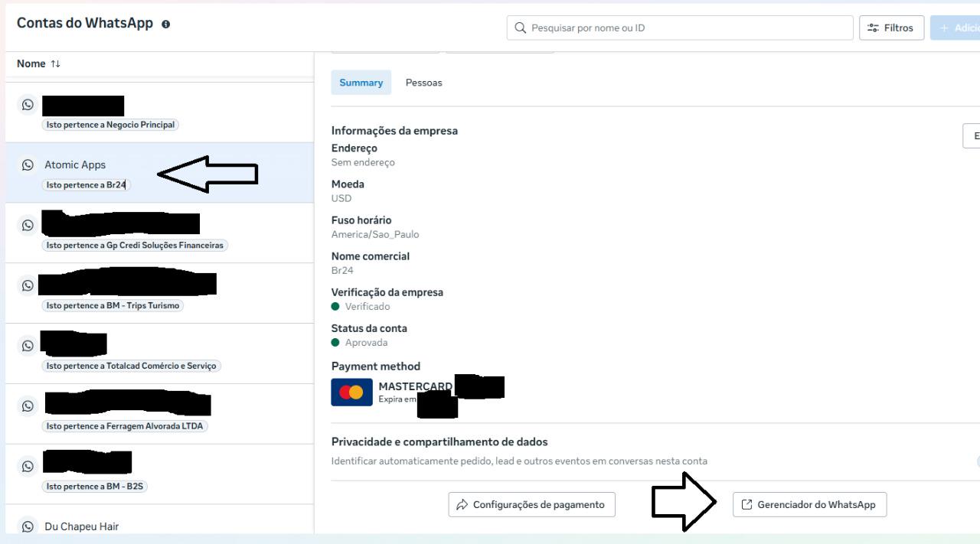Click WhatsApp icon of the BM - B2S account
Image resolution: width=980 pixels, height=544 pixels.
(28, 465)
